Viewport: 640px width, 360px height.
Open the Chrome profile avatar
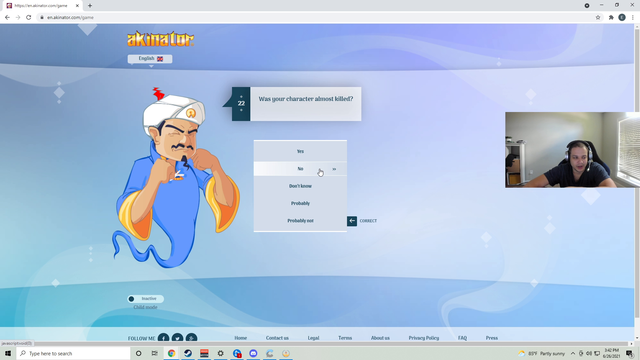[622, 18]
